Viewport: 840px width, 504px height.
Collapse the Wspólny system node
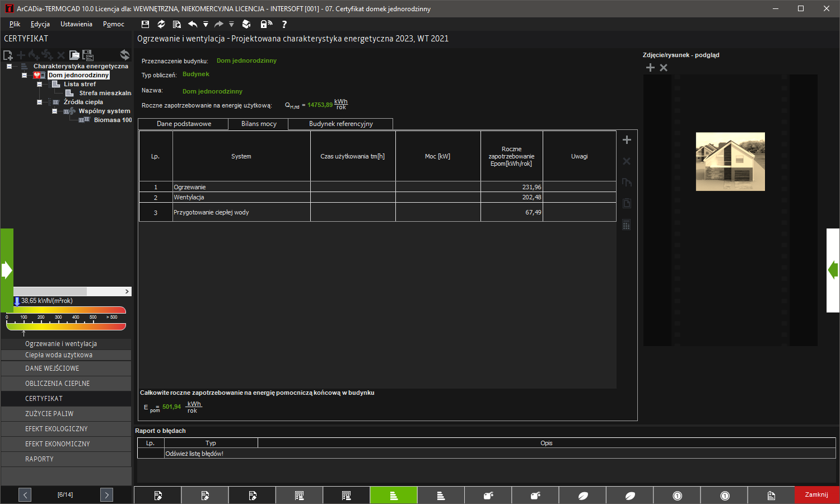[54, 111]
